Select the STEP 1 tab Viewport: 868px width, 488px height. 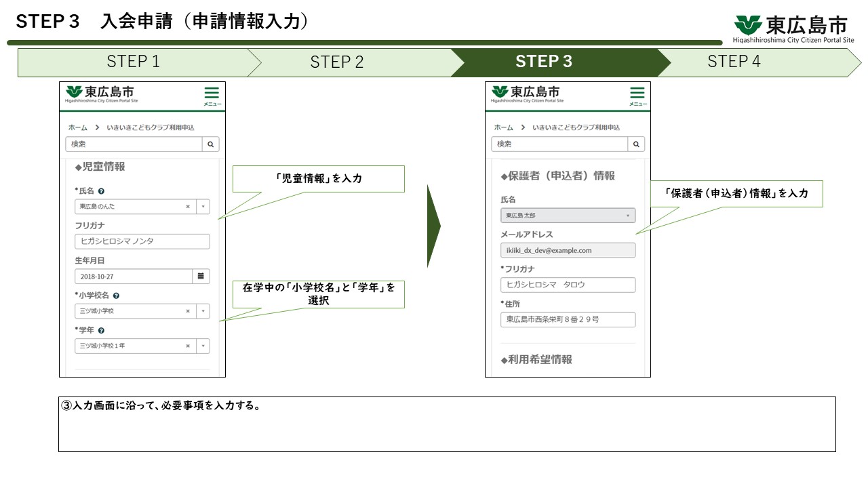point(133,62)
